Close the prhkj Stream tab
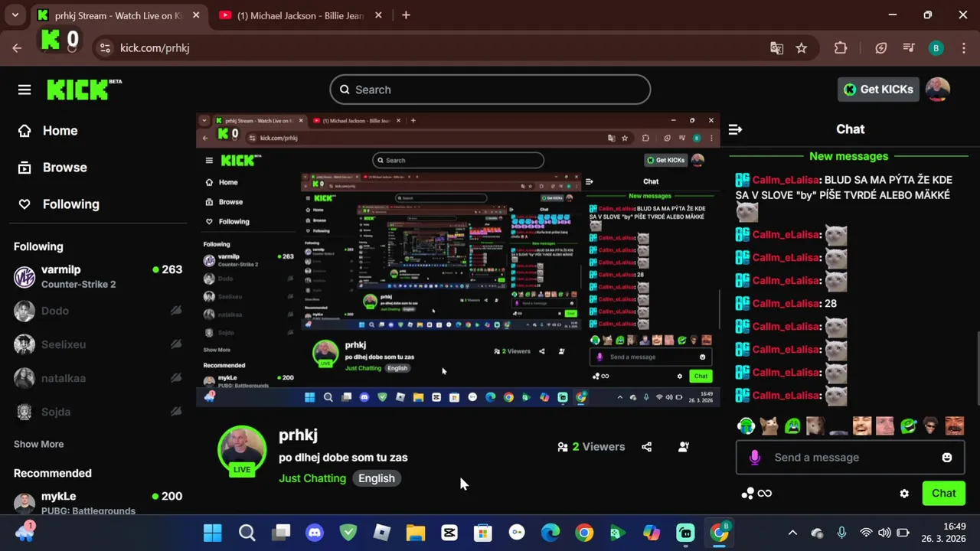 (x=196, y=15)
